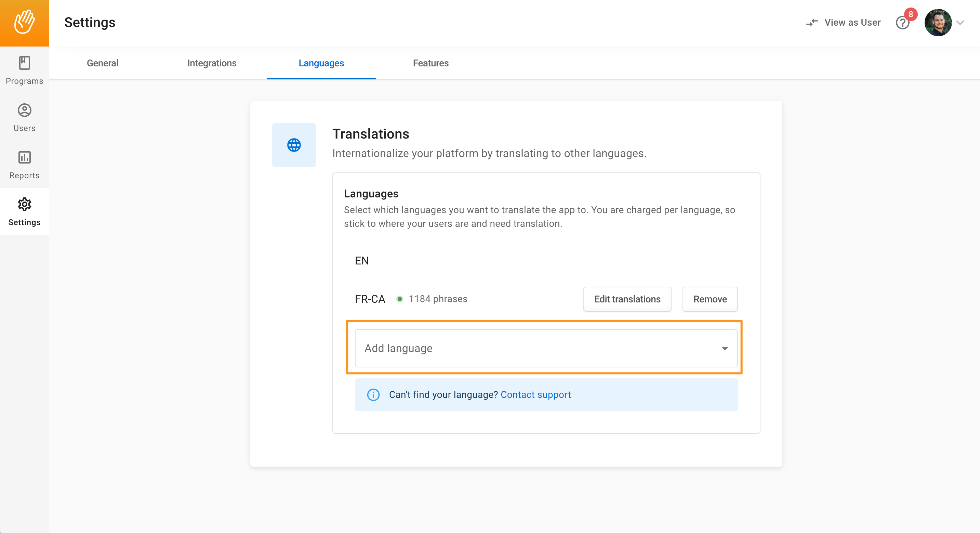Click the Add language dropdown arrow

pyautogui.click(x=725, y=348)
